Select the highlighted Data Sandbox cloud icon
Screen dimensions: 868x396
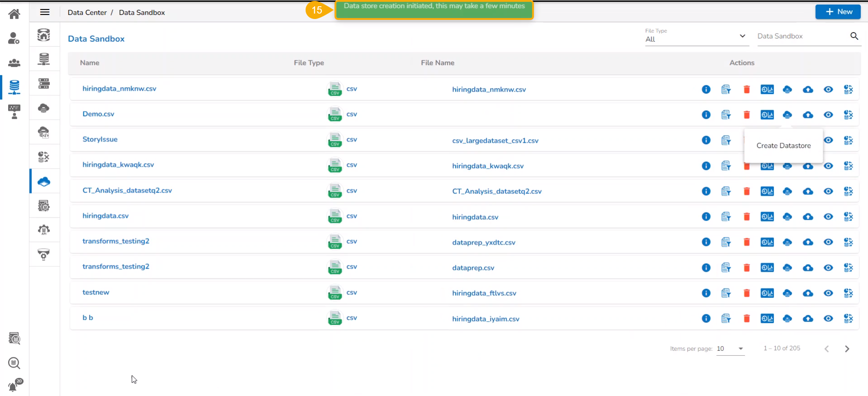[x=44, y=181]
